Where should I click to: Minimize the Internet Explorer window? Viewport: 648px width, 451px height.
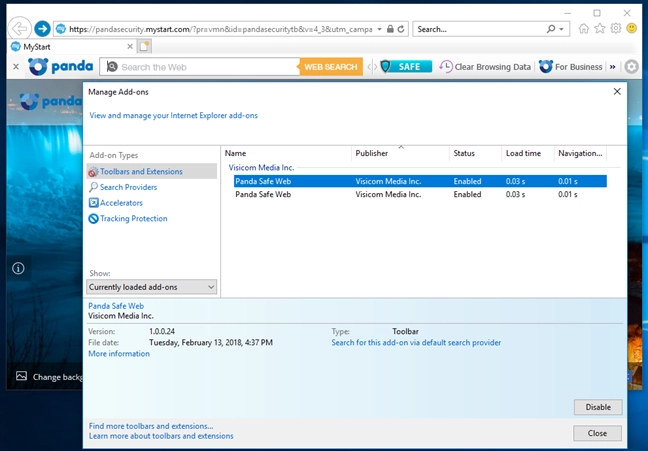(x=567, y=13)
